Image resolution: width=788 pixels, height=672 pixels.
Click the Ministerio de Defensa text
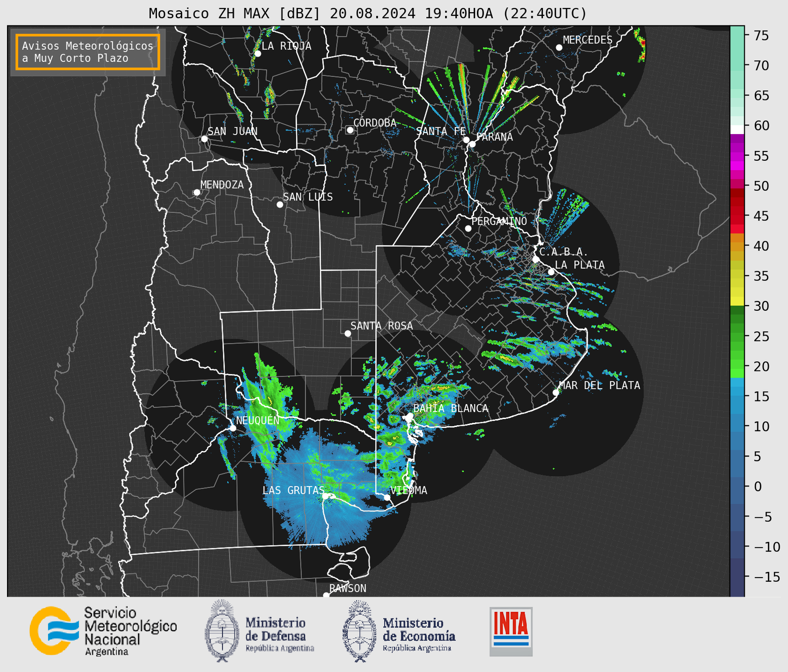pos(276,629)
